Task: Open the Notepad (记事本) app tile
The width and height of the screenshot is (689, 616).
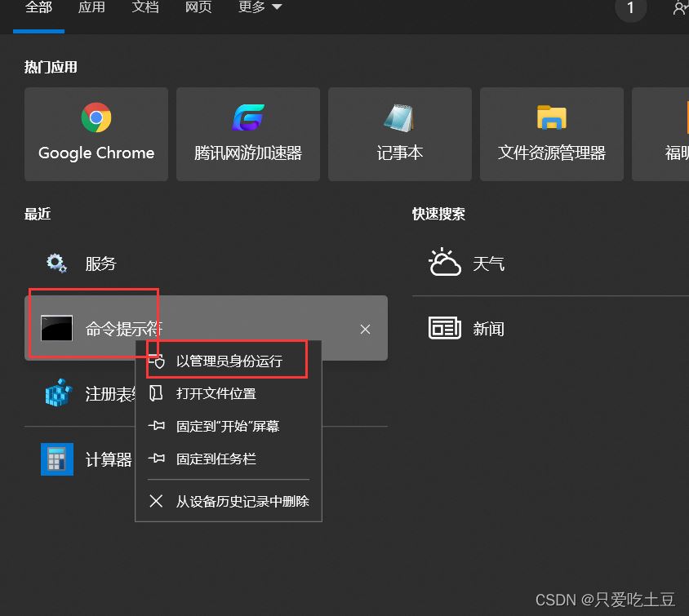Action: pyautogui.click(x=400, y=135)
